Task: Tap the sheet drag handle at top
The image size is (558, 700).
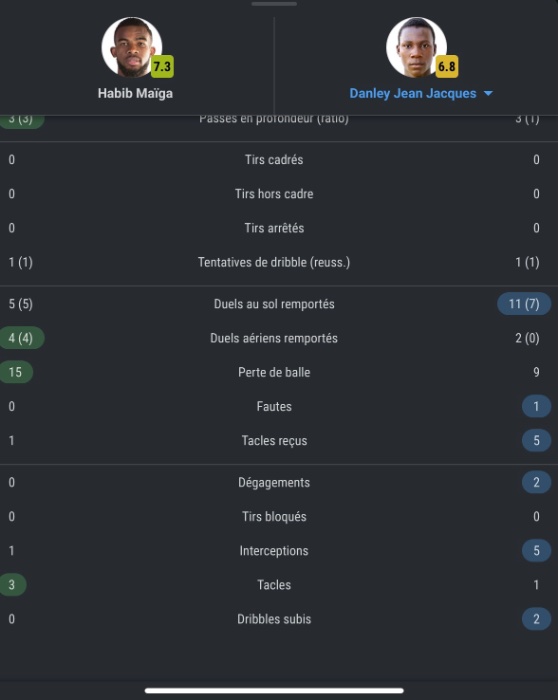Action: tap(274, 4)
